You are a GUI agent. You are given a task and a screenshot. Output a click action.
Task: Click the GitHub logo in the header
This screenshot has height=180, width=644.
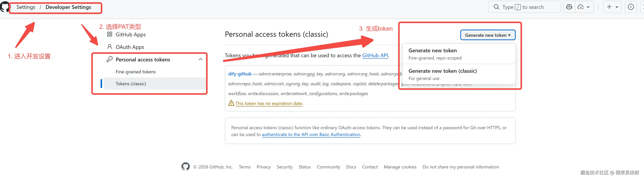(5, 7)
